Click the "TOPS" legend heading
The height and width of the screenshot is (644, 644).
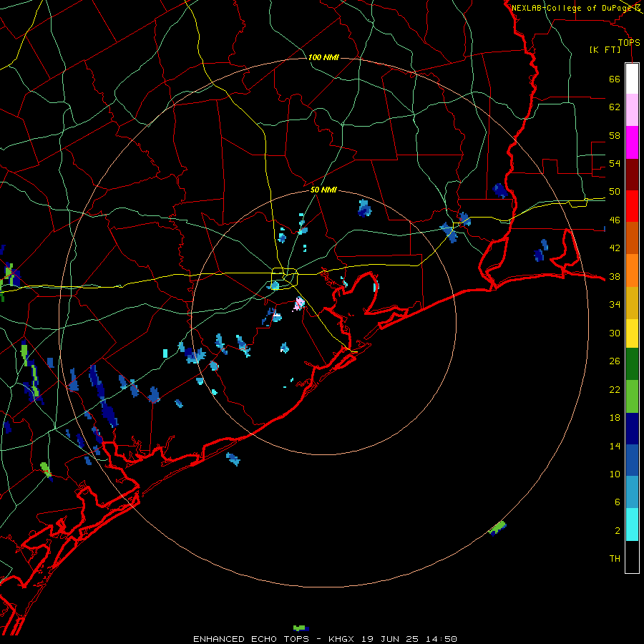point(629,42)
